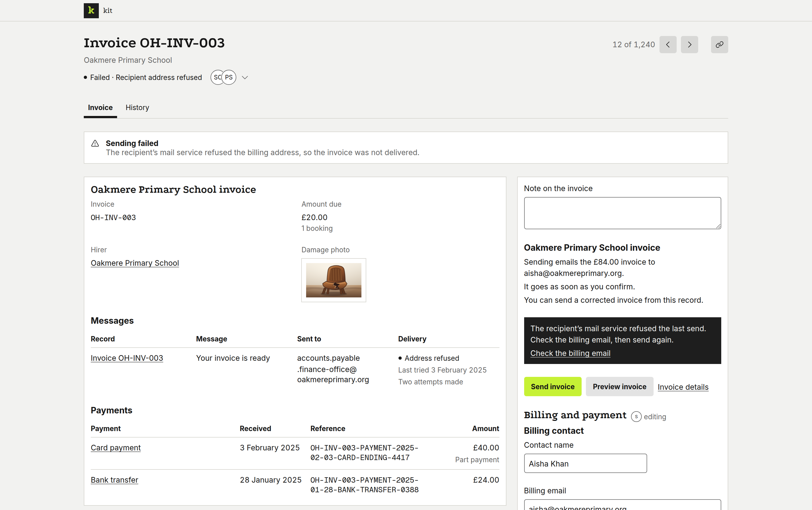Screen dimensions: 812x510
Task: Click the 12 of 1,240 counter
Action: pos(634,45)
